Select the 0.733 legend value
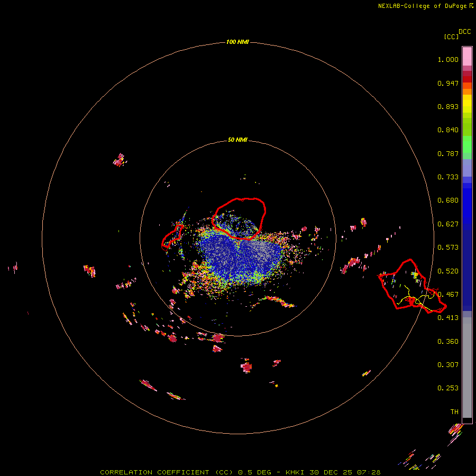Image resolution: width=476 pixels, height=476 pixels. tap(448, 177)
